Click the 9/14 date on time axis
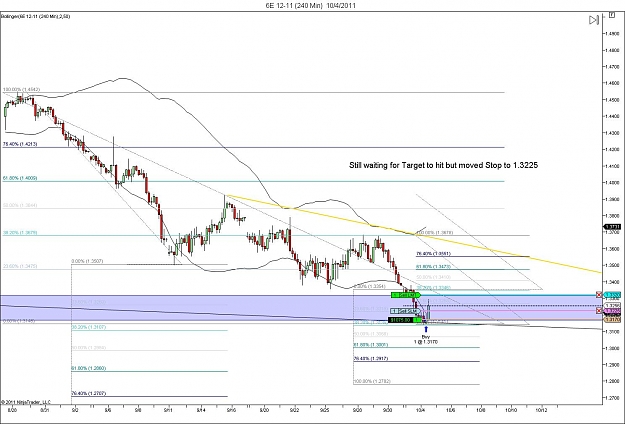The width and height of the screenshot is (625, 424). [201, 409]
